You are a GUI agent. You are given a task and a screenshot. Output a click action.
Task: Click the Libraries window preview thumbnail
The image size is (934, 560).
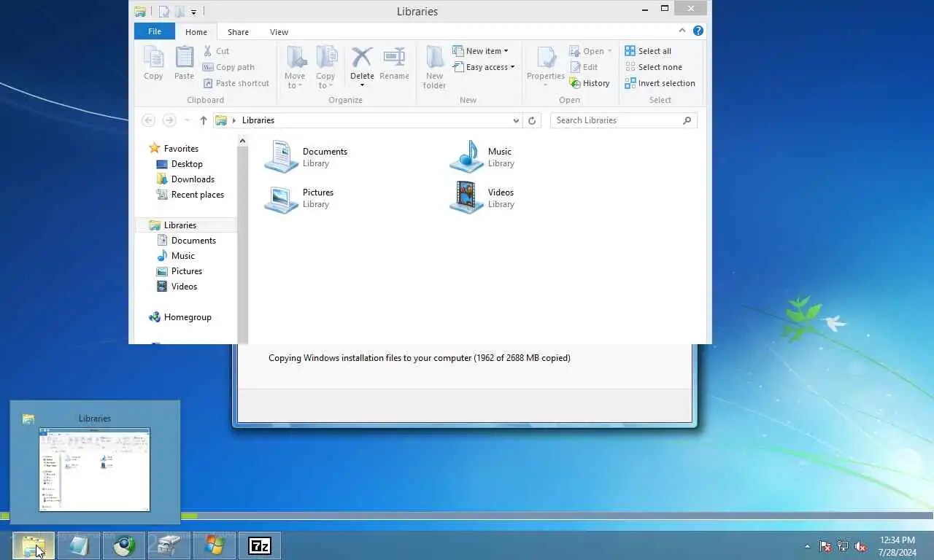(94, 470)
